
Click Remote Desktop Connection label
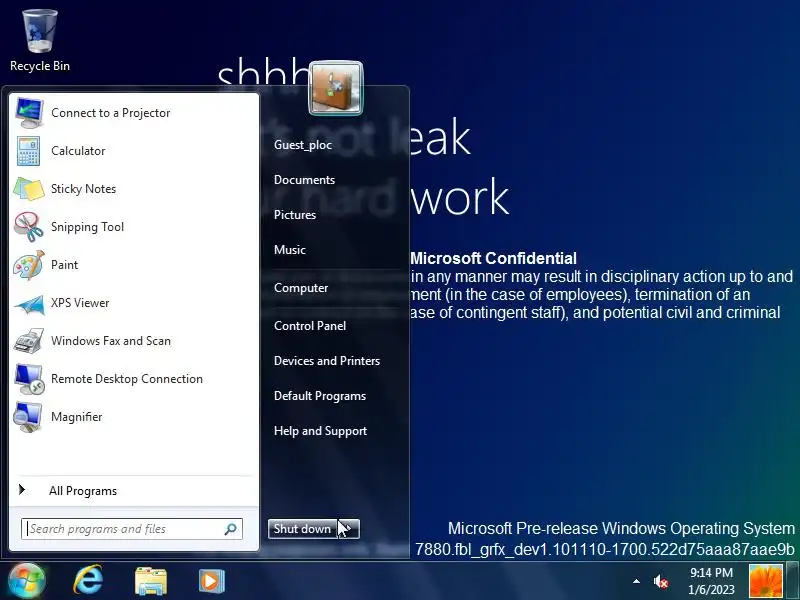pyautogui.click(x=127, y=379)
